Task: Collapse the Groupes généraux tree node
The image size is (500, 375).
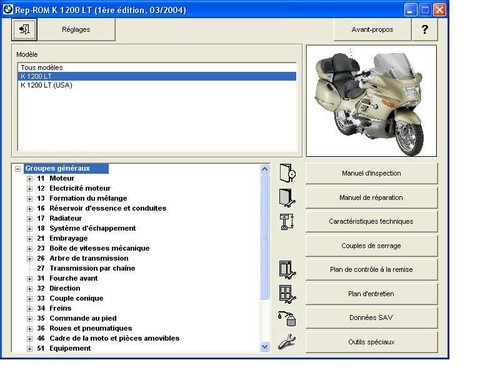Action: pos(18,169)
